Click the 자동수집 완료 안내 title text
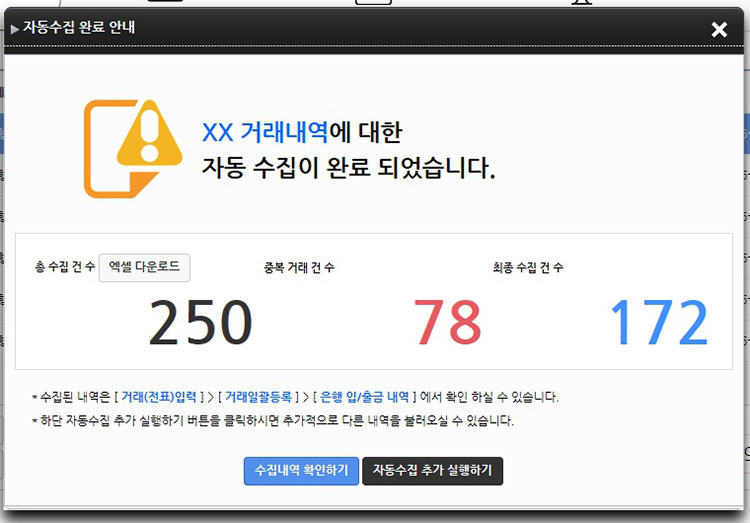 point(79,27)
